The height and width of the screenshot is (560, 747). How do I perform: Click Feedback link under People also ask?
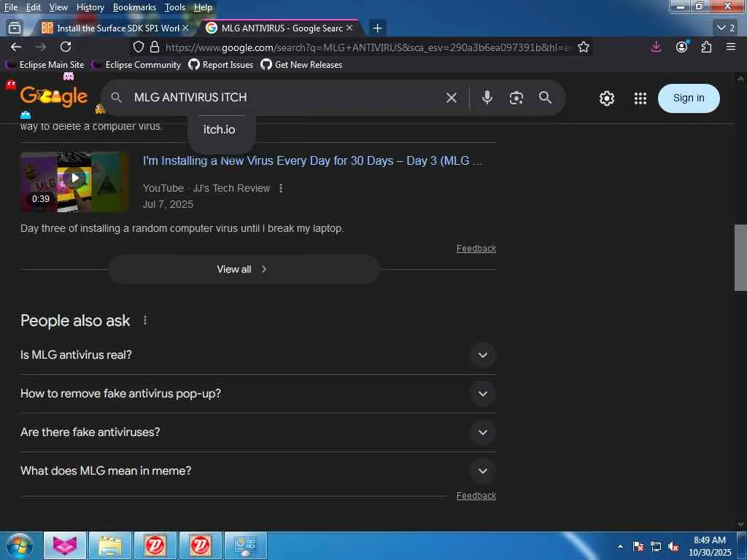tap(476, 496)
